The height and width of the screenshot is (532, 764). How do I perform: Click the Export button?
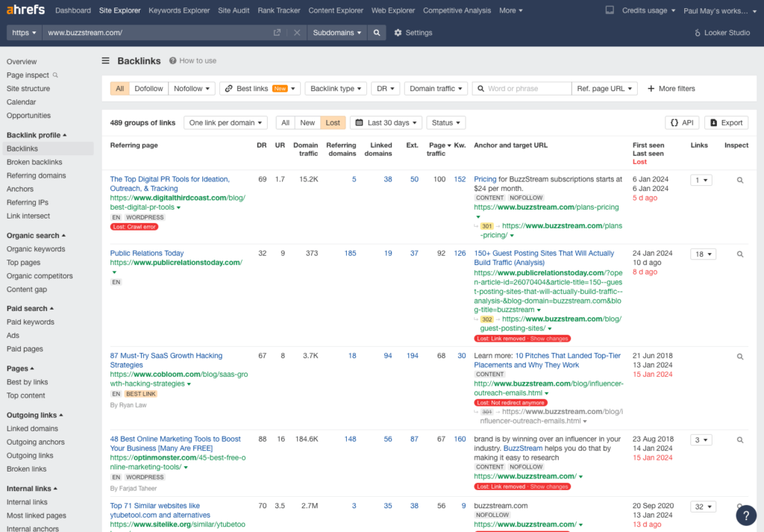pyautogui.click(x=726, y=122)
